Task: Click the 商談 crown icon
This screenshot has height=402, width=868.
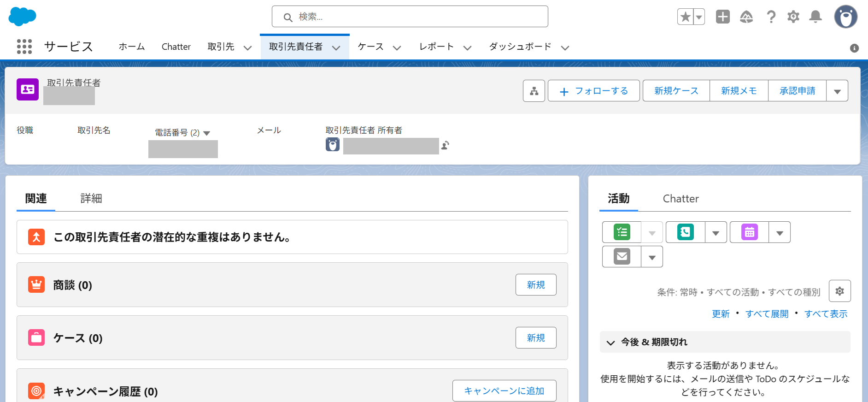Action: pyautogui.click(x=36, y=284)
